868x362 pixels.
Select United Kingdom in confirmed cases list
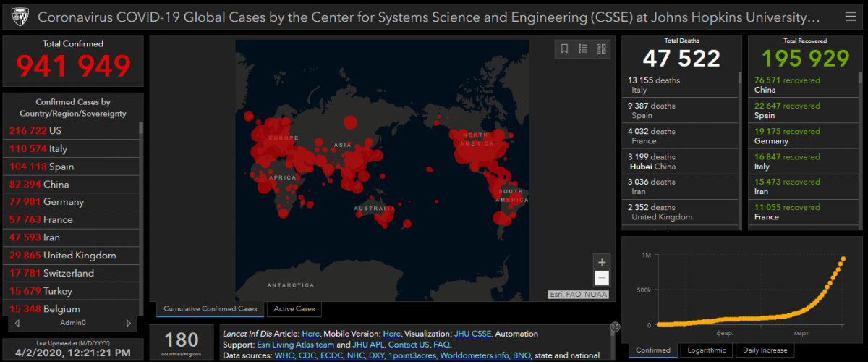(x=71, y=255)
